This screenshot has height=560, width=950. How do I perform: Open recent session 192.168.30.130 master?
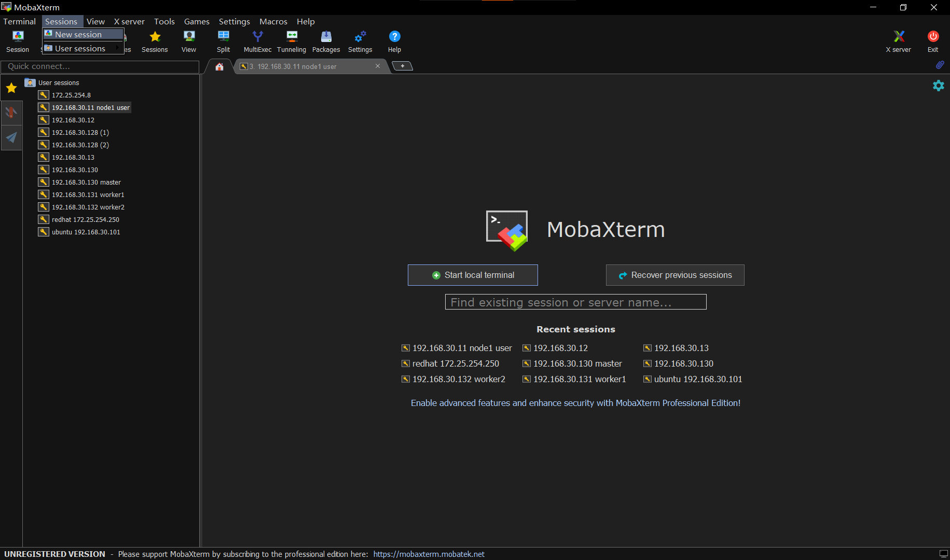(572, 363)
